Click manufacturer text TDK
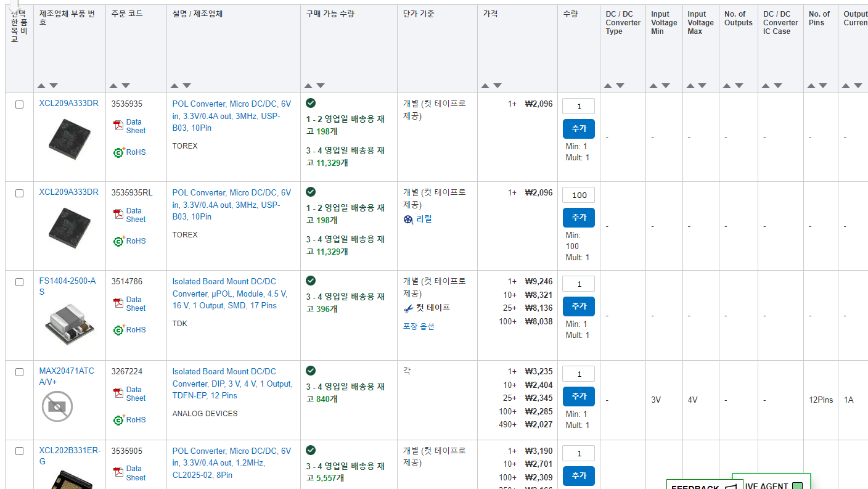 coord(179,324)
